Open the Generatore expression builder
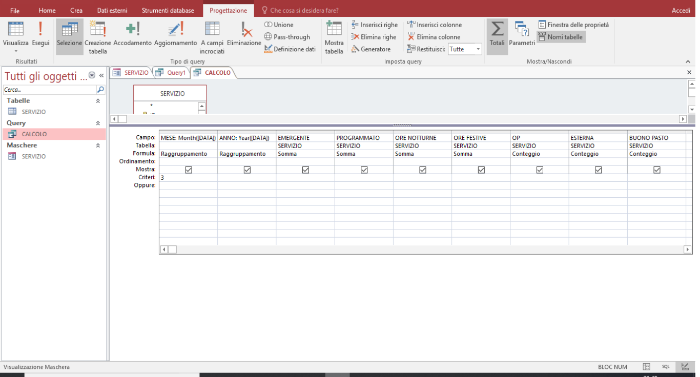 tap(371, 49)
